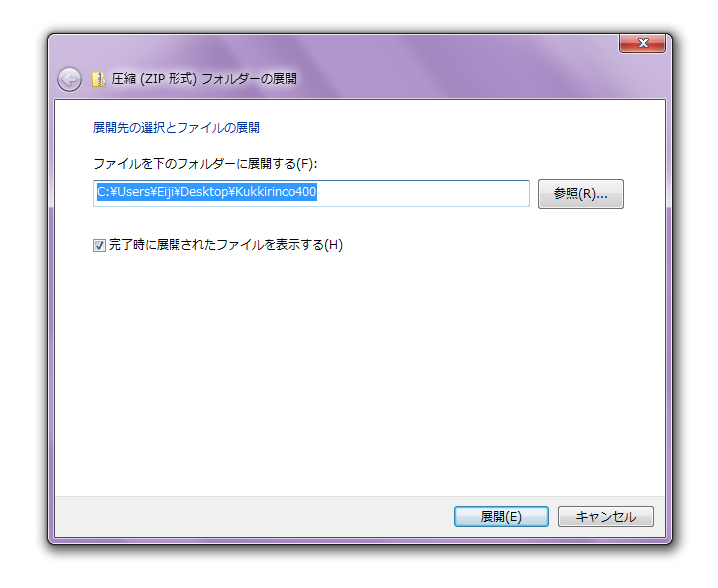This screenshot has height=588, width=718.
Task: Click the 展開先の選択とファイルの展開 heading
Action: tap(177, 128)
